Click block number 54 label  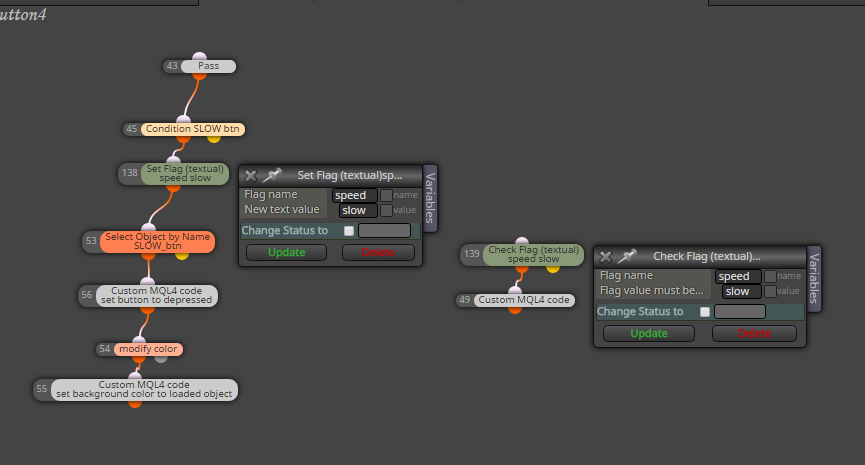point(104,349)
